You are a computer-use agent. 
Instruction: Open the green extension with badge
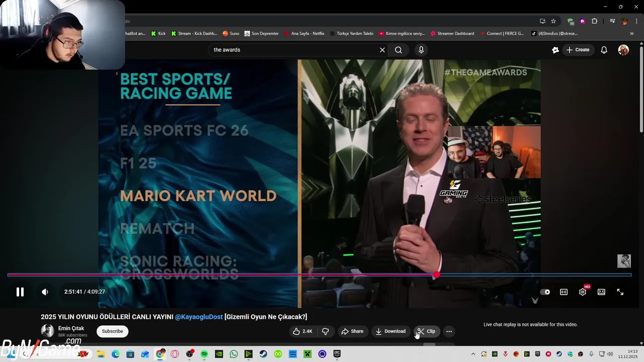pos(570,21)
